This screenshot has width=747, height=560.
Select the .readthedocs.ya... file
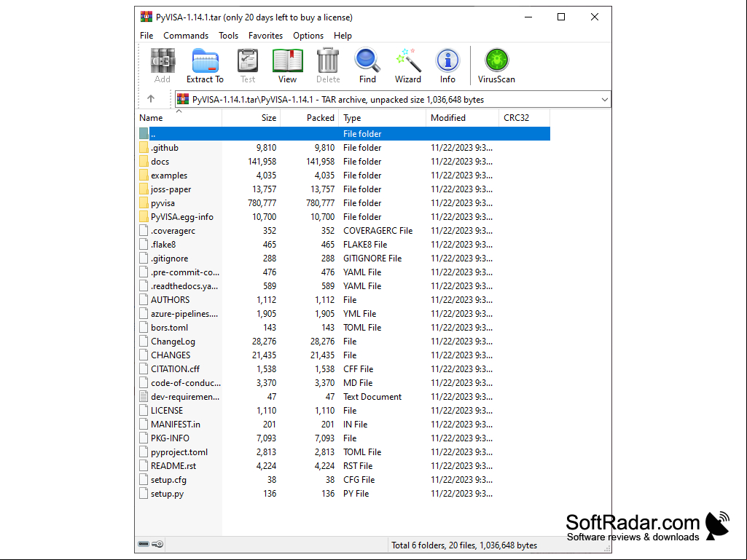coord(184,285)
